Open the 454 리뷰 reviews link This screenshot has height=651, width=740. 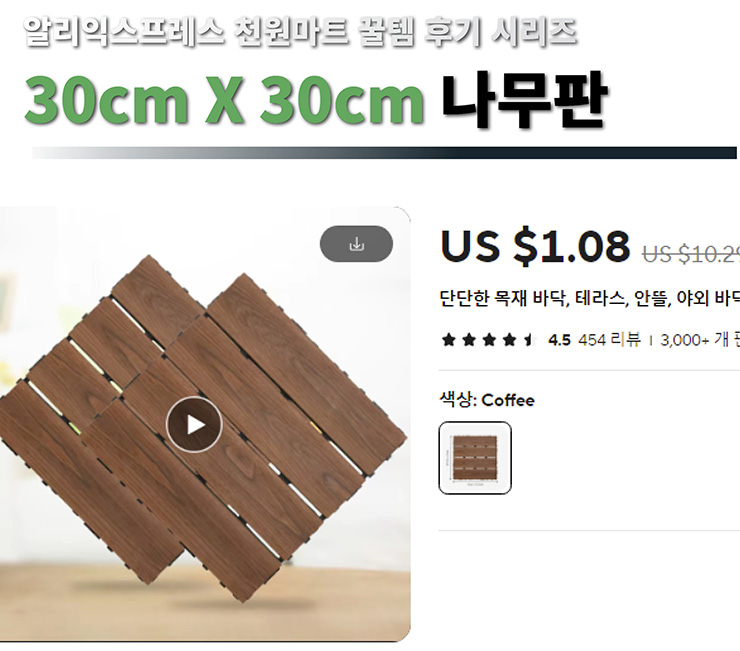(x=609, y=339)
